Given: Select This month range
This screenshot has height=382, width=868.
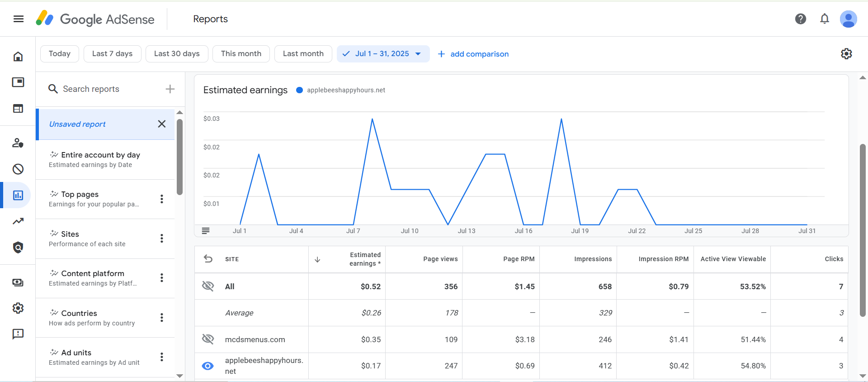Looking at the screenshot, I should click(x=241, y=54).
